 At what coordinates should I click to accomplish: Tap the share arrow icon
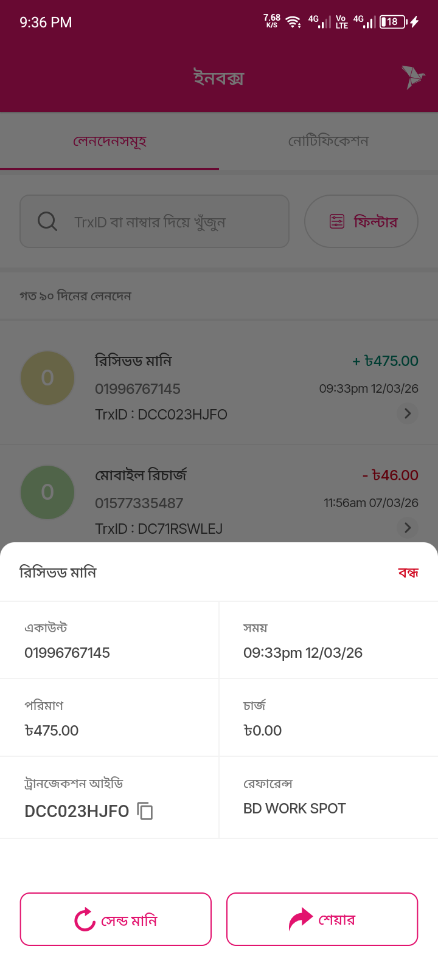tap(301, 919)
